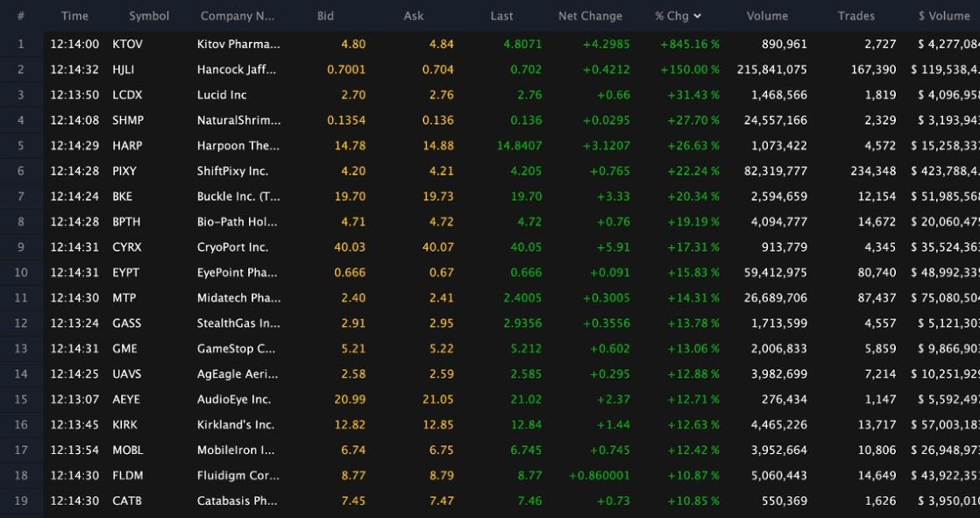Viewport: 980px width, 518px height.
Task: Click the time 12:13:24
Action: (75, 323)
